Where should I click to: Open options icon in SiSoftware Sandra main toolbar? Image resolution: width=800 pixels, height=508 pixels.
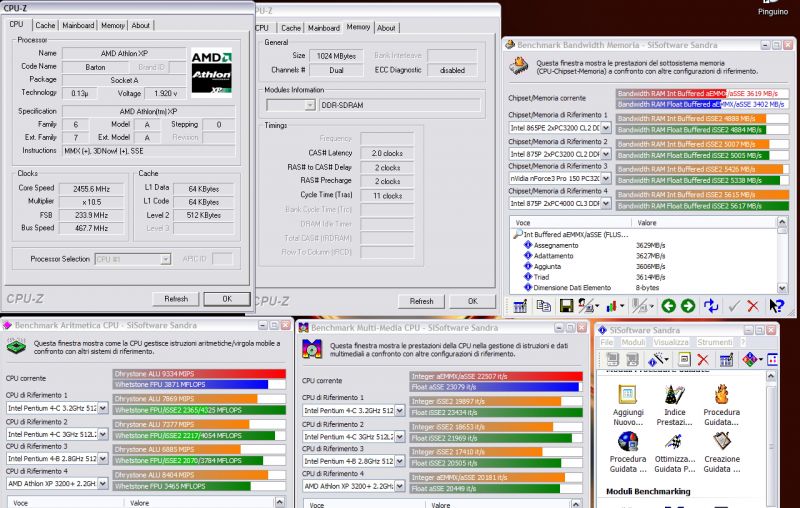point(726,360)
